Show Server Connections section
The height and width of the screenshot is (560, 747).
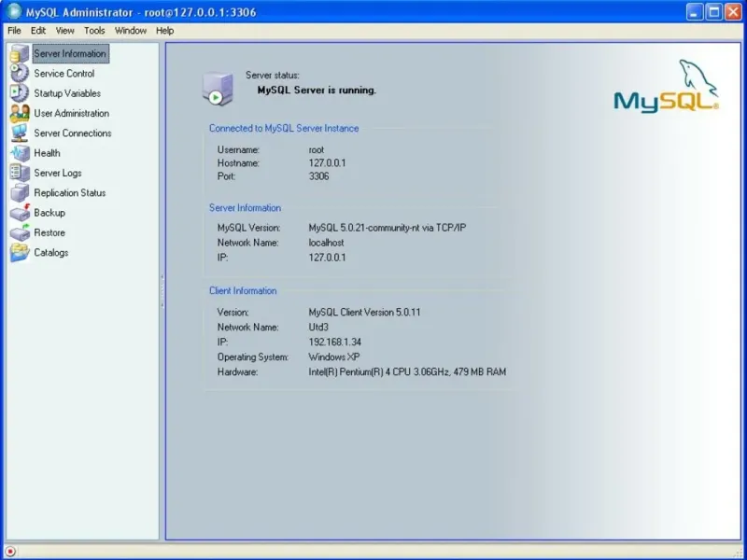pos(73,133)
